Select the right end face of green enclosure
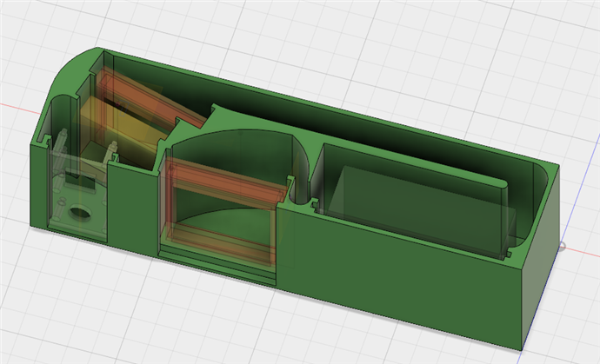The height and width of the screenshot is (364, 600). (x=540, y=257)
